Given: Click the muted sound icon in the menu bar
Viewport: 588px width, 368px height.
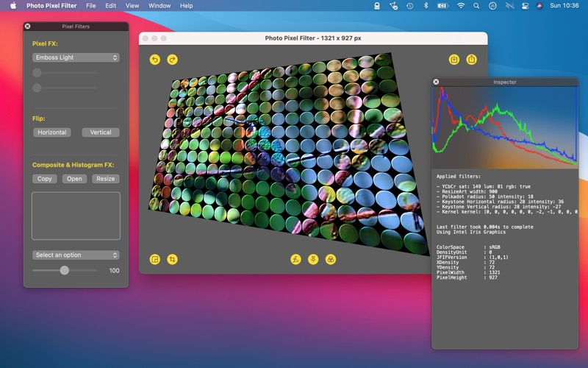Looking at the screenshot, I should [x=509, y=6].
